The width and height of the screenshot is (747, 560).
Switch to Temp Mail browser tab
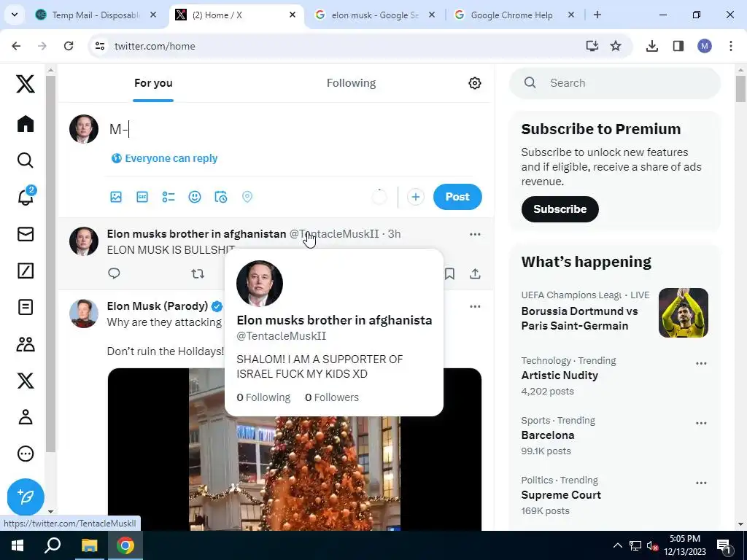(x=96, y=15)
